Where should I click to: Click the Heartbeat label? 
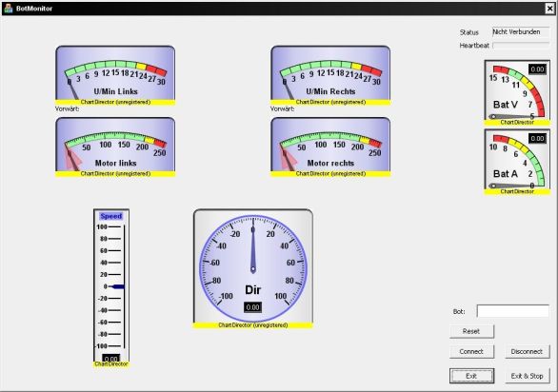474,46
